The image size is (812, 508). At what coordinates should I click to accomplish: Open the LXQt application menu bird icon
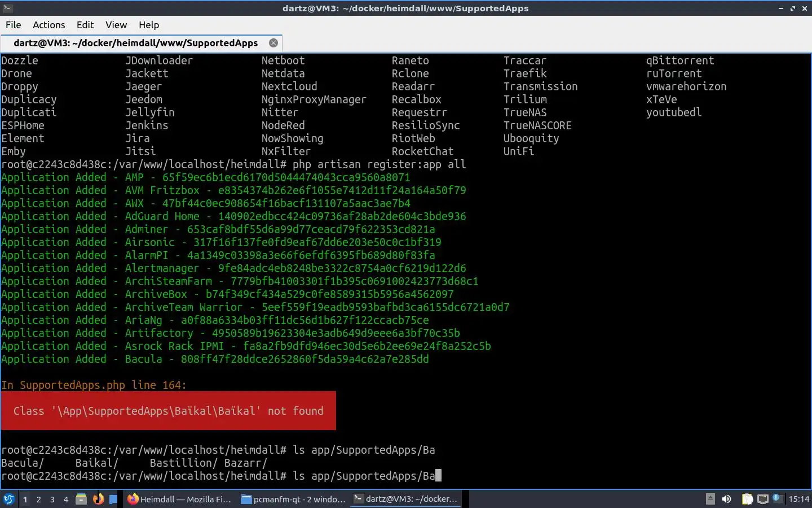click(9, 499)
